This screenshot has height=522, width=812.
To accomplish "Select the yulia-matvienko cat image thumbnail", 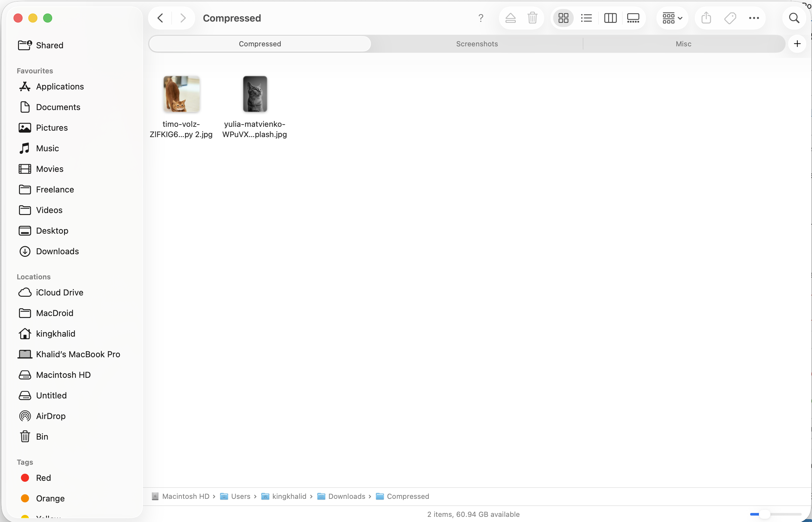I will 255,94.
